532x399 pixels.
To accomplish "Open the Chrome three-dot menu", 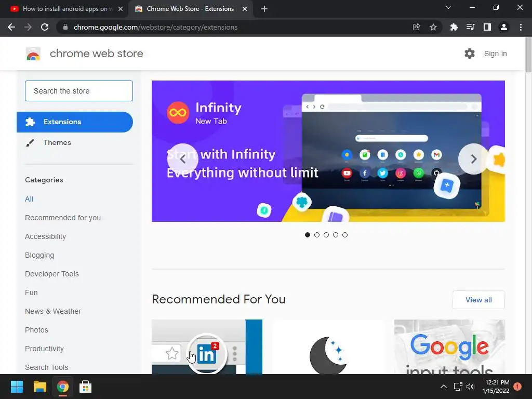I will 521,27.
